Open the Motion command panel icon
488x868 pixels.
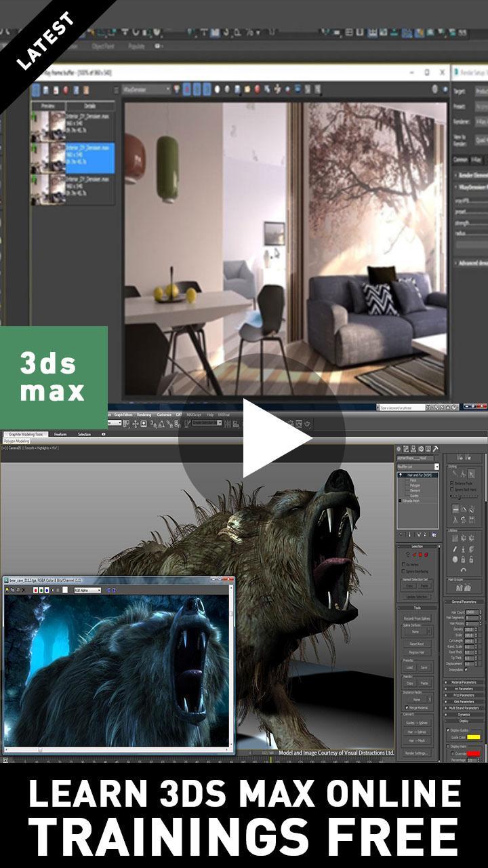420,449
